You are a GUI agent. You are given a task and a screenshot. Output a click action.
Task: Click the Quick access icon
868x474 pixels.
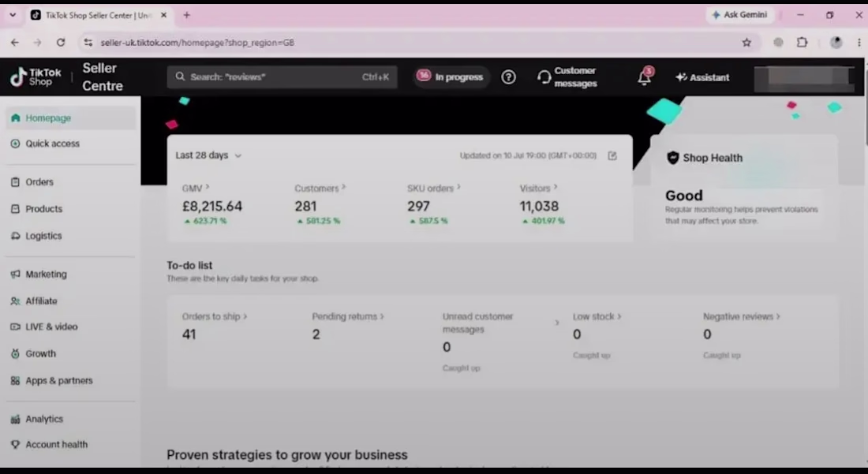(16, 144)
